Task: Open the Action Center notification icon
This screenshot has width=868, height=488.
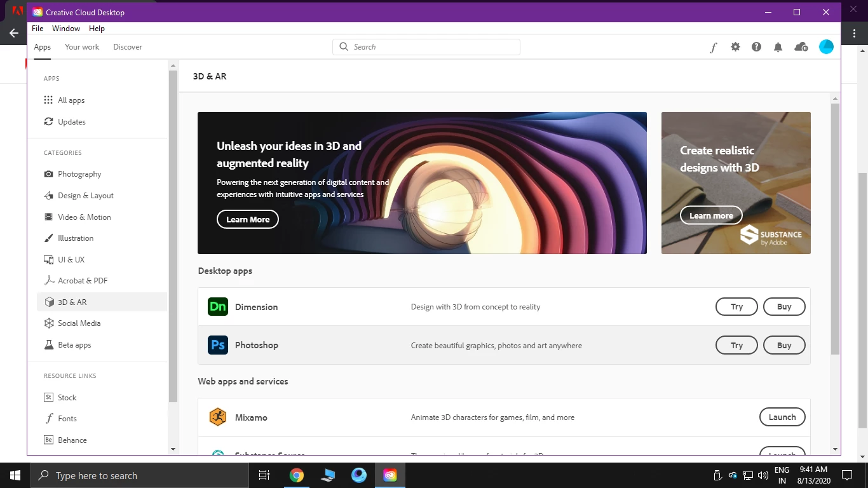Action: 846,475
